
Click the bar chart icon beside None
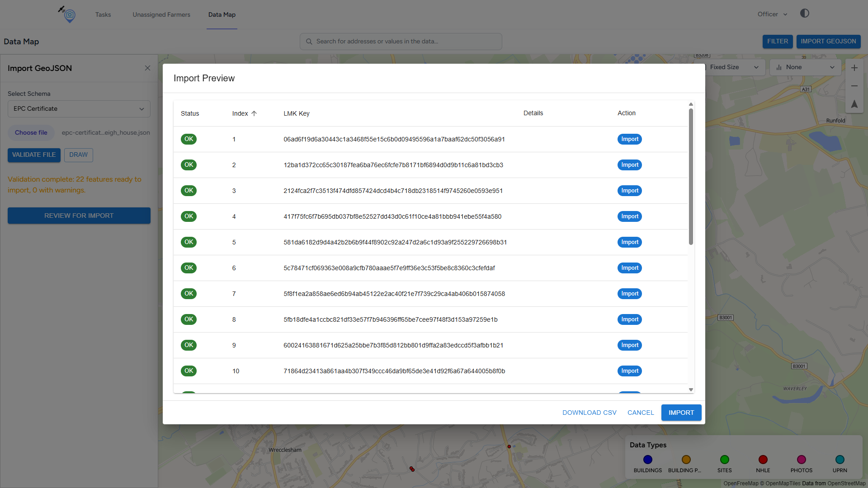tap(779, 67)
